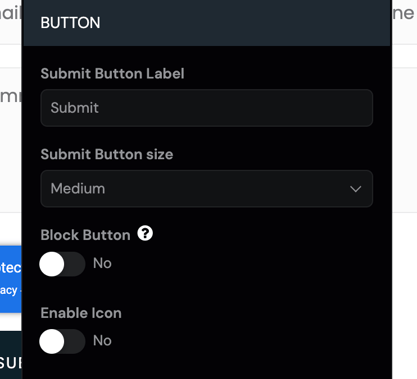417x379 pixels.
Task: Click the Submit Button Label heading
Action: 112,74
